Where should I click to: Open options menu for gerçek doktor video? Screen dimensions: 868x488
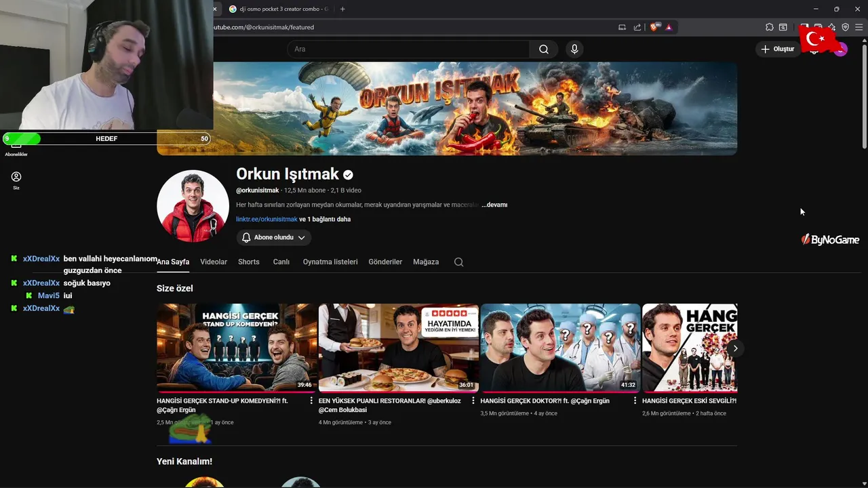[635, 401]
